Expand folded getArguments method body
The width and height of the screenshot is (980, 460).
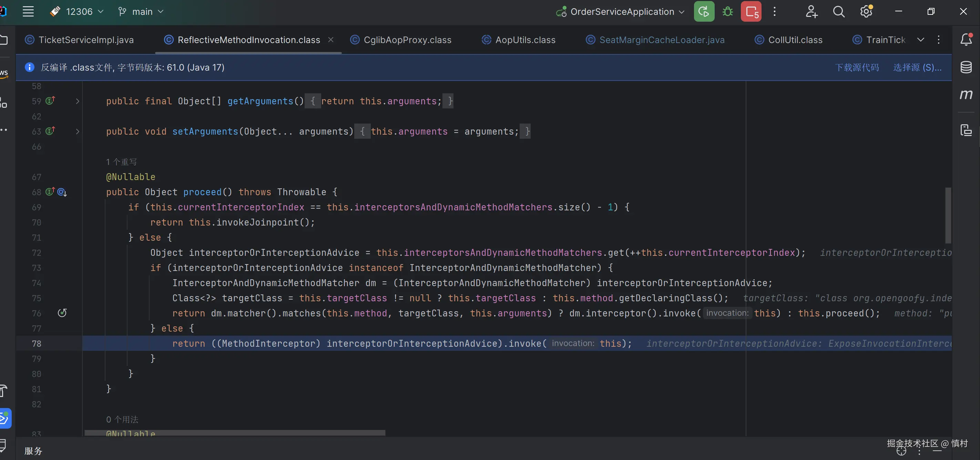(78, 101)
